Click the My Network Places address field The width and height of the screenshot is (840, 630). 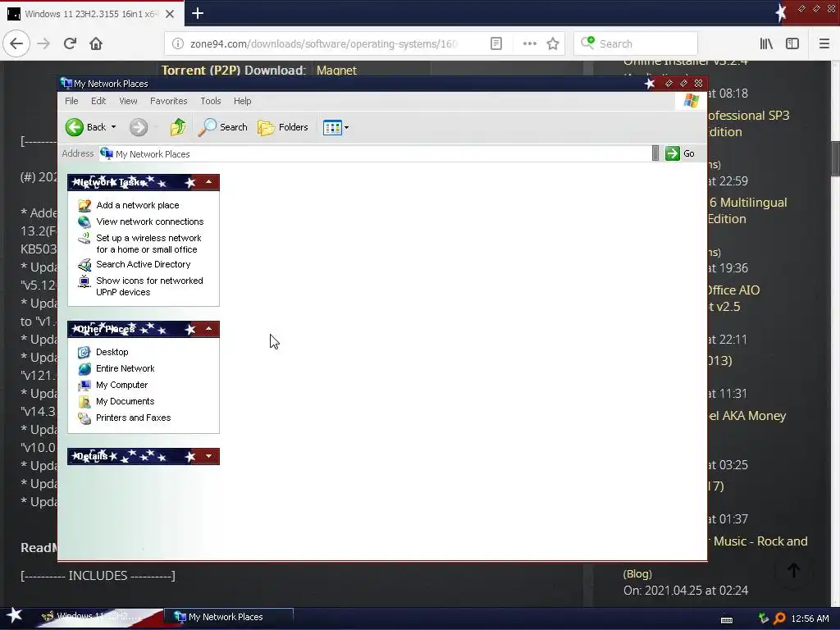click(375, 153)
